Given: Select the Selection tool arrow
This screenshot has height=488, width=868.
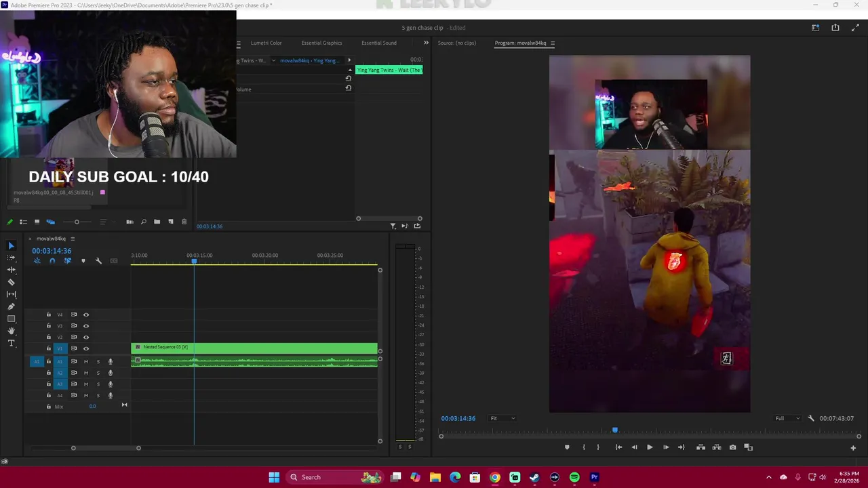Looking at the screenshot, I should pos(11,245).
